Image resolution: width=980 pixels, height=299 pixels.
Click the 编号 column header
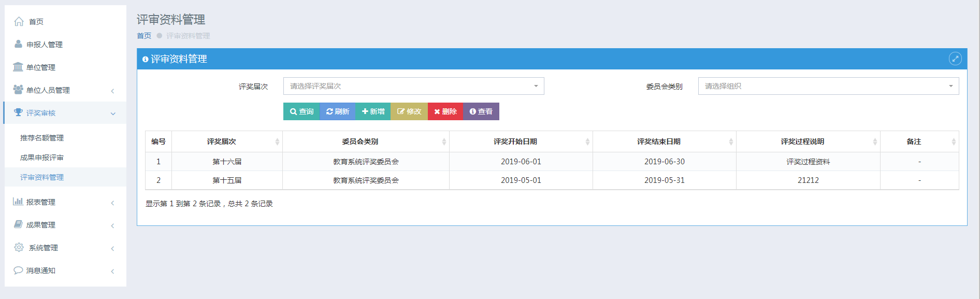coord(158,141)
